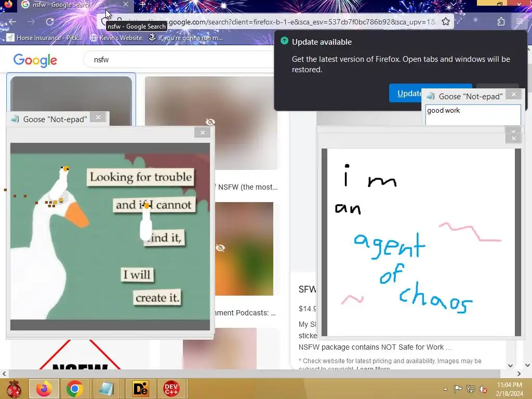532x399 pixels.
Task: Open the 'ment Podcasts: ...' result title
Action: pyautogui.click(x=245, y=313)
